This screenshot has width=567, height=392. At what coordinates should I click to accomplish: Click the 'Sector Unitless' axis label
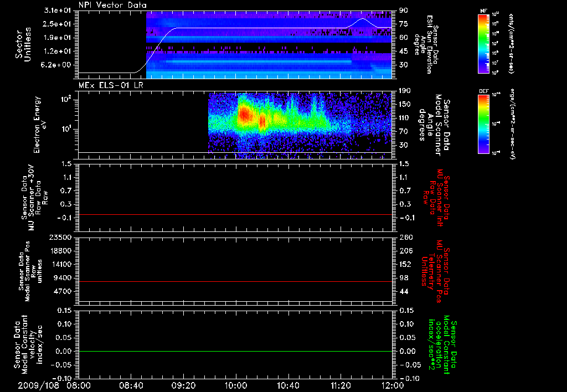coord(23,44)
